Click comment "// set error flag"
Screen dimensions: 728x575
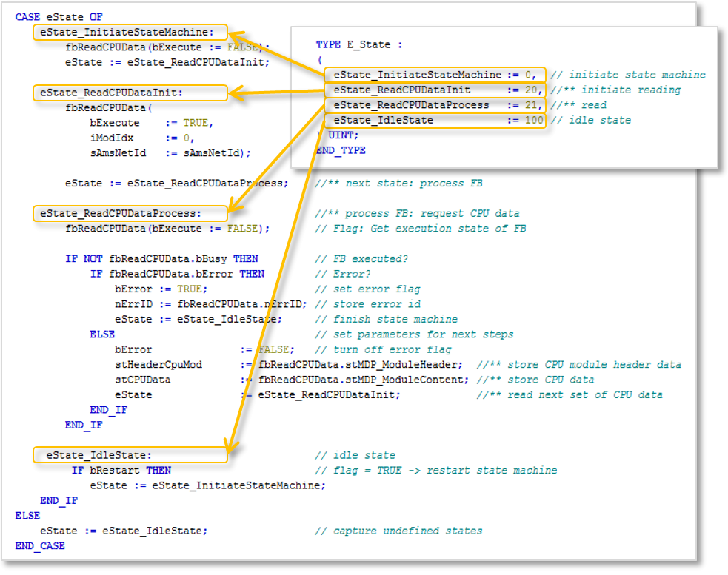(x=367, y=289)
